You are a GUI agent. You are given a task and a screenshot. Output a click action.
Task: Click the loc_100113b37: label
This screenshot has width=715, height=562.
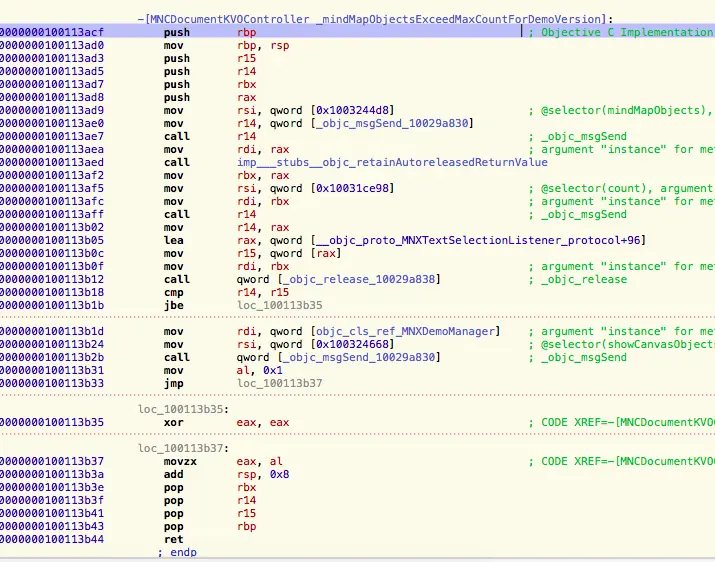(183, 448)
